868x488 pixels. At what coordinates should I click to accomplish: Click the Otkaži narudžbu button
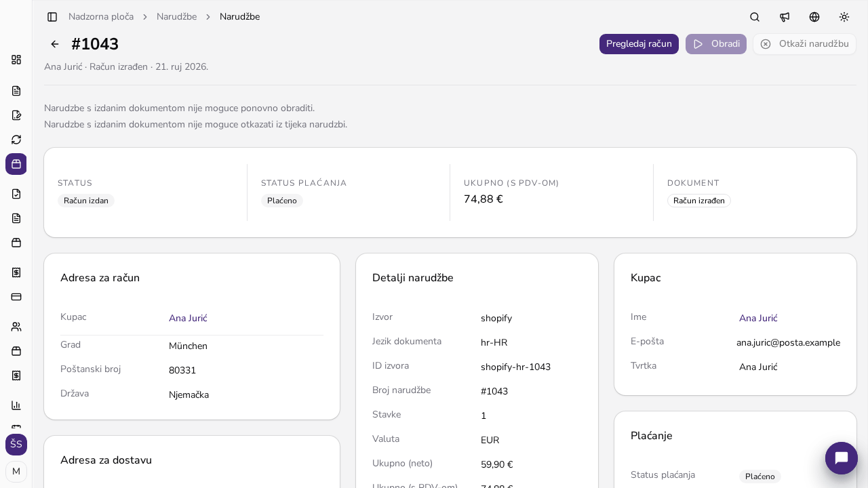coord(804,44)
